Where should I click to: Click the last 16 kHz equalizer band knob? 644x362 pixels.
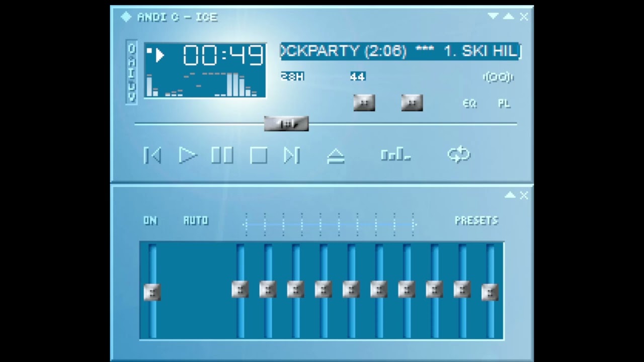(x=490, y=292)
